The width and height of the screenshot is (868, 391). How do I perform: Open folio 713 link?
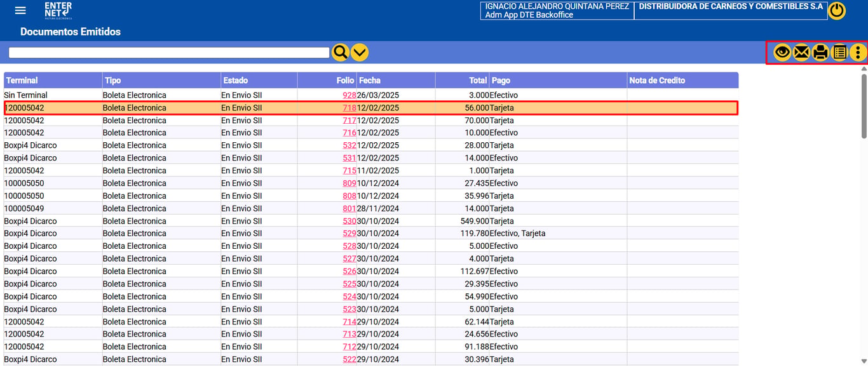[x=349, y=334]
